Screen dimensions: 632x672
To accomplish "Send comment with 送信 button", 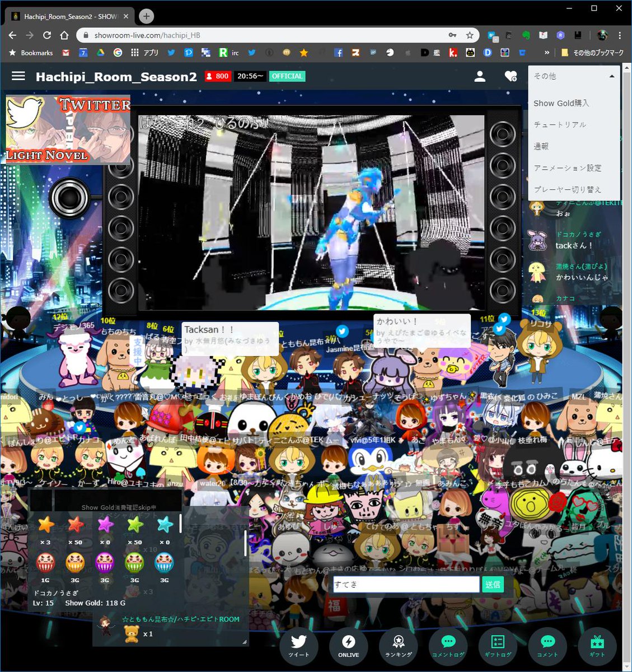I will click(493, 584).
